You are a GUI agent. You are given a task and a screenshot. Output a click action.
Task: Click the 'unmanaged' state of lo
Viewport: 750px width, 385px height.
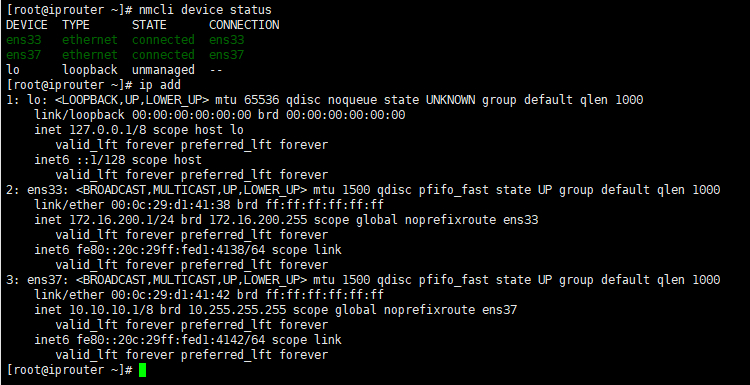point(163,70)
